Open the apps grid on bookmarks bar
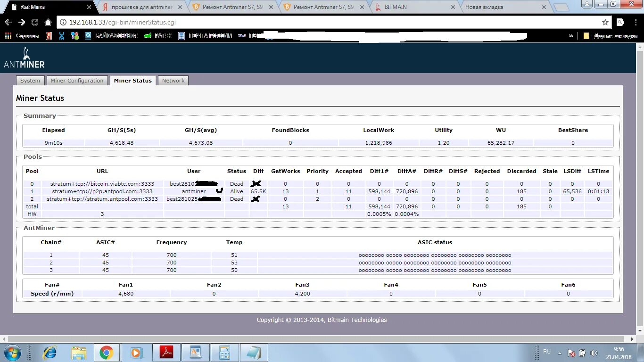Viewport: 644px width, 362px height. [x=8, y=35]
